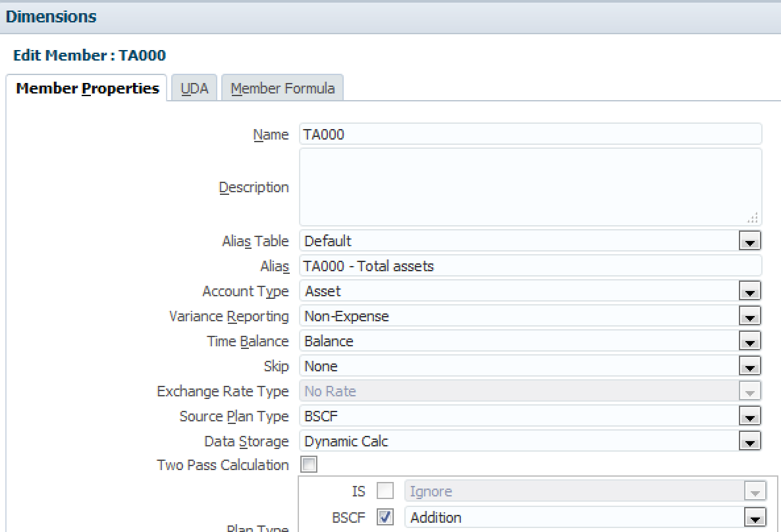
Task: Expand the Account Type dropdown
Action: pos(749,292)
